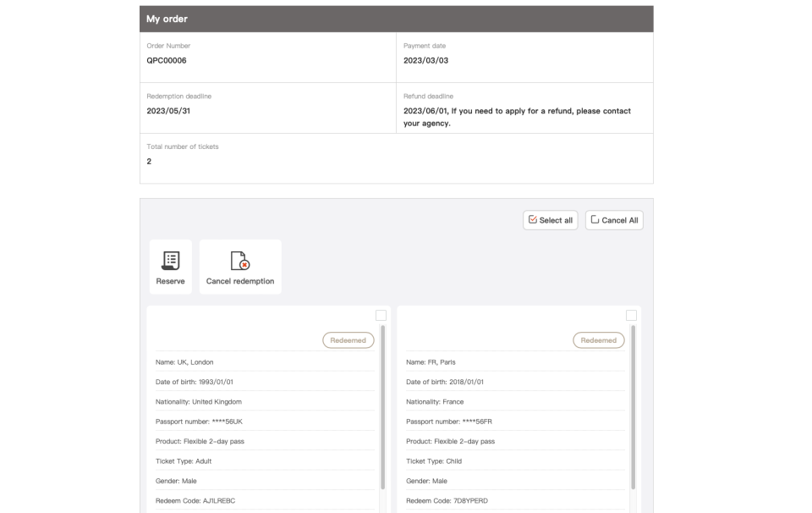Tick the checkbox on UK, London ticket

click(x=381, y=315)
